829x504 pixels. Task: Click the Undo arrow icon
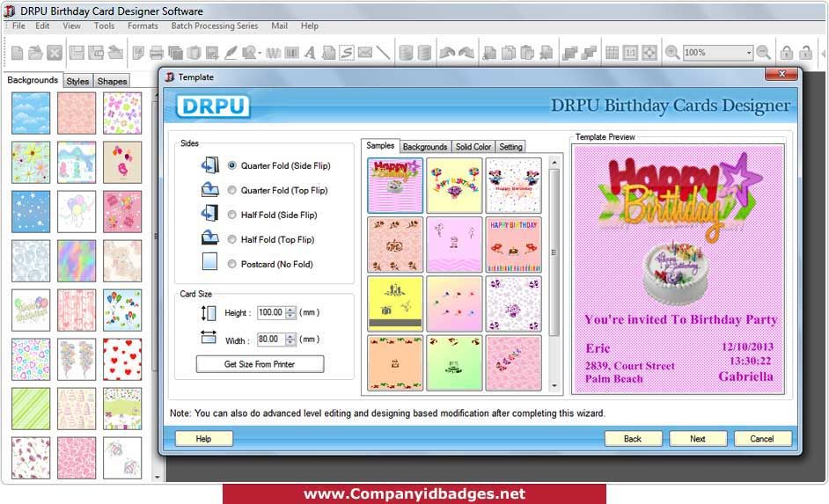point(447,52)
